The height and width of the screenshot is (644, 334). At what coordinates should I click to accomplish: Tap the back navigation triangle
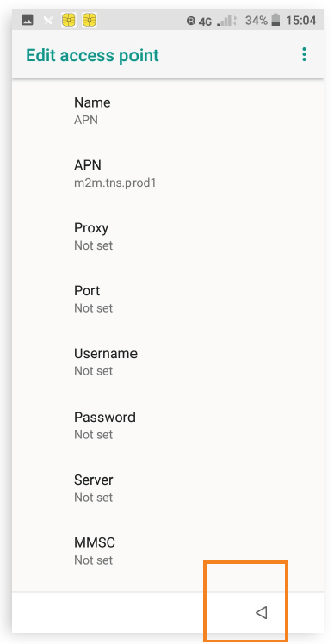pyautogui.click(x=262, y=612)
